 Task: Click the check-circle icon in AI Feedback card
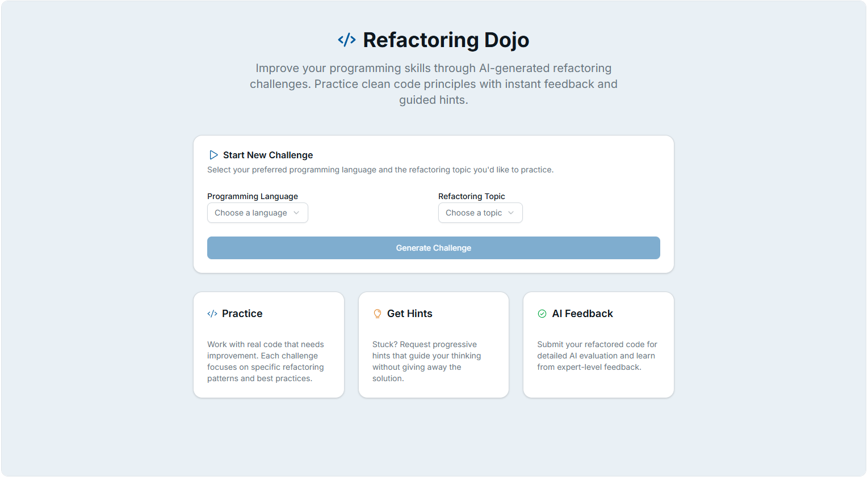[x=542, y=314]
